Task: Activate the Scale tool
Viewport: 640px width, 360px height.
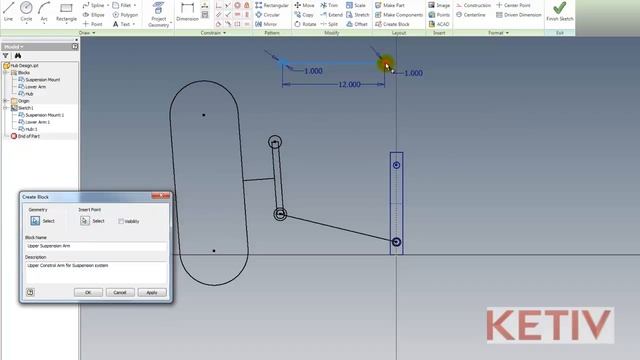Action: 356,5
